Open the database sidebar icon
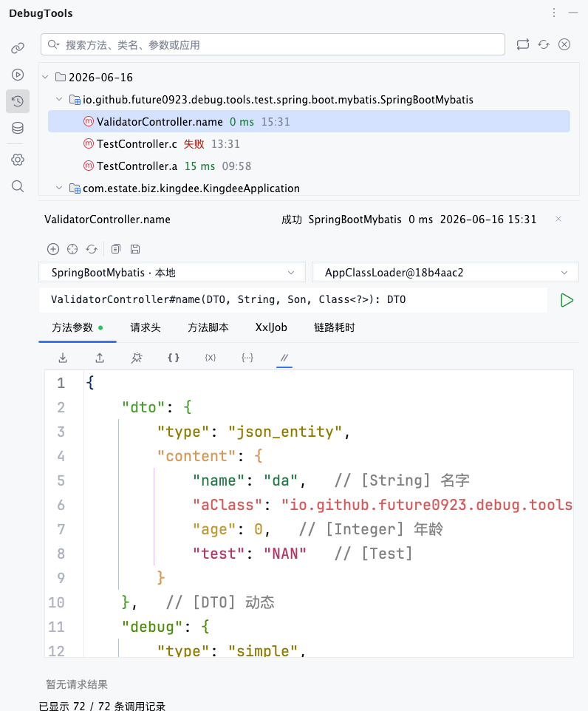 [x=18, y=128]
